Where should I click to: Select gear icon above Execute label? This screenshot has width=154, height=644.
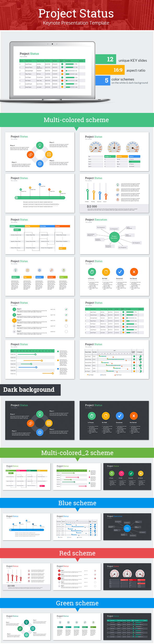point(39,270)
